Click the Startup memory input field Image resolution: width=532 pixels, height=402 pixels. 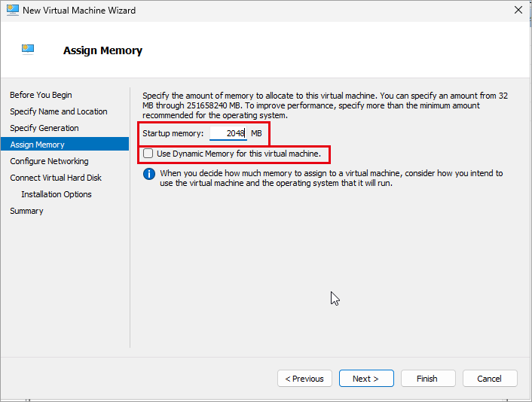coord(228,133)
